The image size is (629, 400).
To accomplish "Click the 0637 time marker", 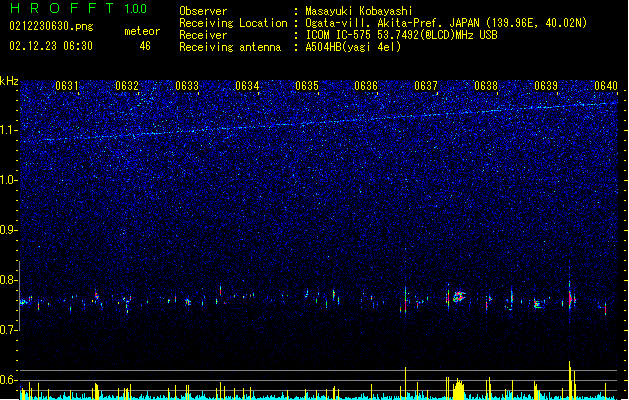I will [x=426, y=86].
